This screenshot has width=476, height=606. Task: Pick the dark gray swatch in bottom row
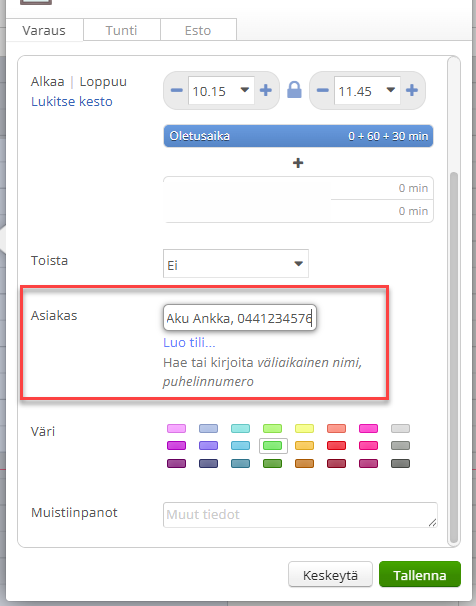[x=400, y=463]
